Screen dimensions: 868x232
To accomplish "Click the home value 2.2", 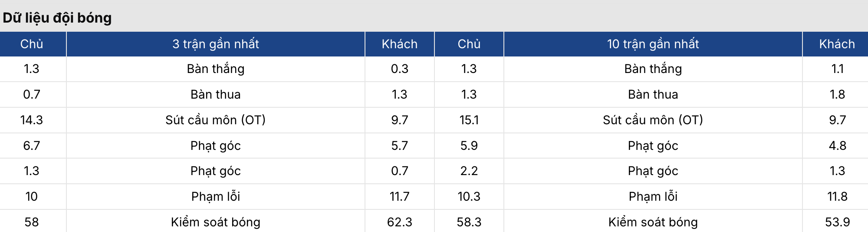I will (x=469, y=171).
